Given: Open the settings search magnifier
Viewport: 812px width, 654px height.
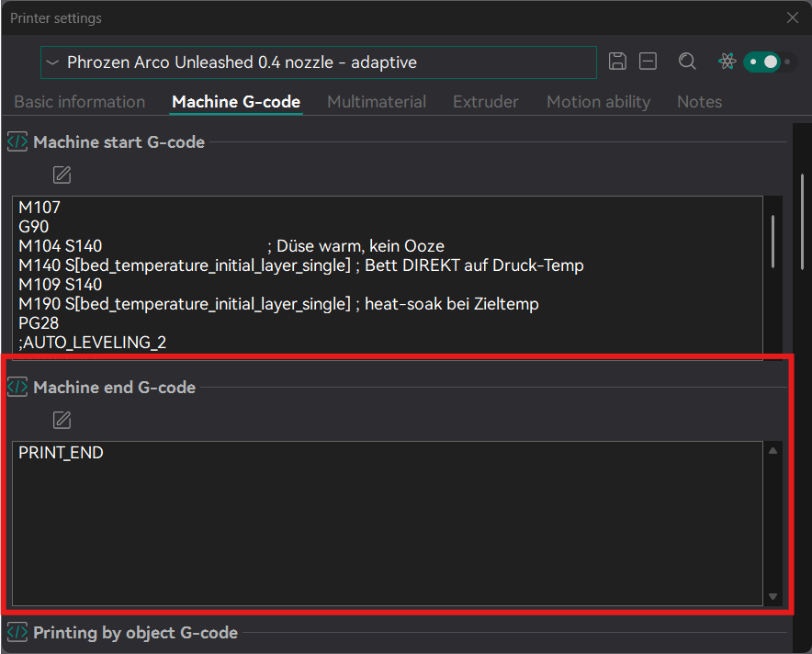Looking at the screenshot, I should [687, 62].
